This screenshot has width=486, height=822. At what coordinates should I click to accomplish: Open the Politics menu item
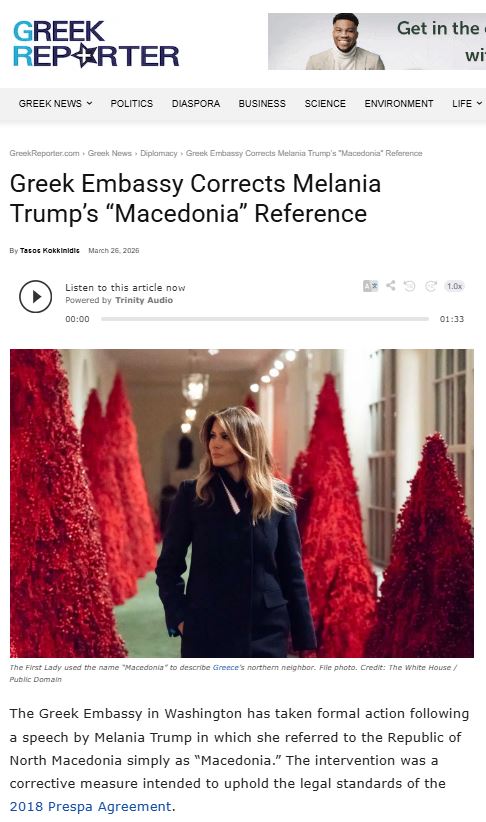[132, 104]
